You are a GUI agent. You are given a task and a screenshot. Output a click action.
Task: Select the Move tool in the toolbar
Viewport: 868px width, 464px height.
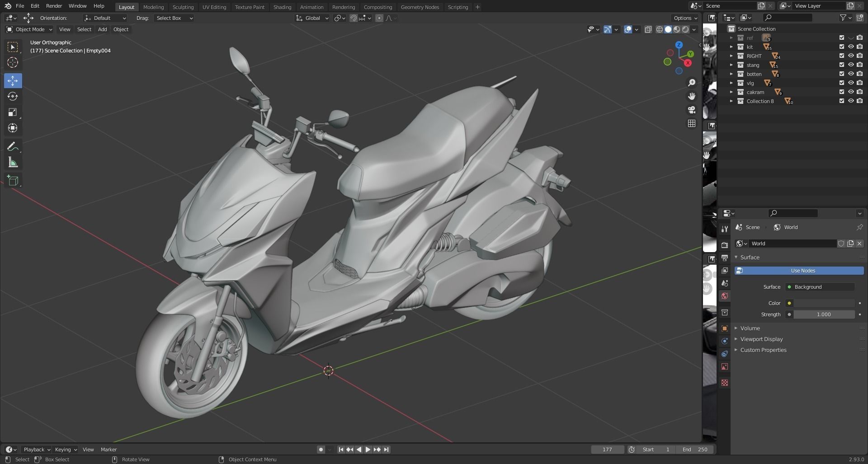coord(13,80)
